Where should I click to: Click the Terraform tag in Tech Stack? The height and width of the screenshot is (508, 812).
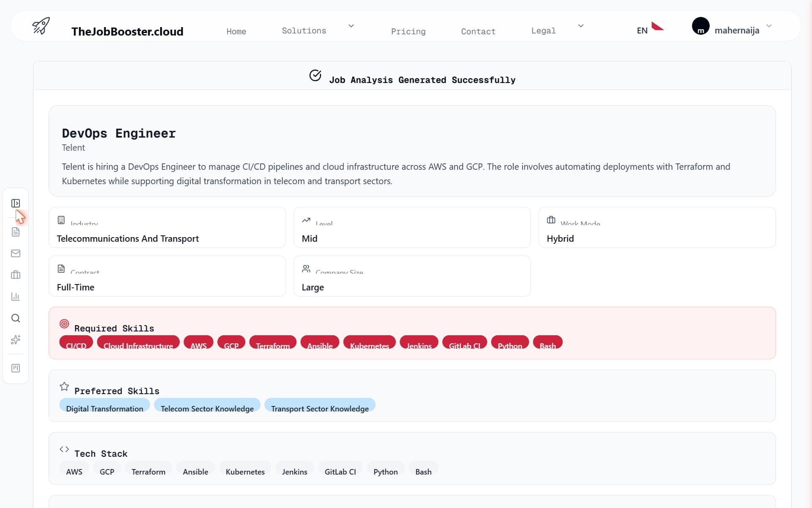point(148,468)
